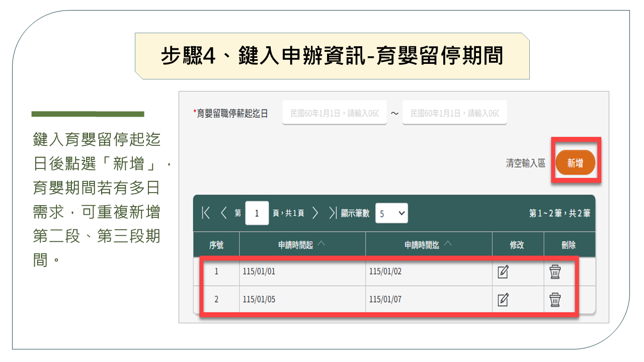This screenshot has height=362, width=644.
Task: Click the edit icon for row 1
Action: [503, 272]
